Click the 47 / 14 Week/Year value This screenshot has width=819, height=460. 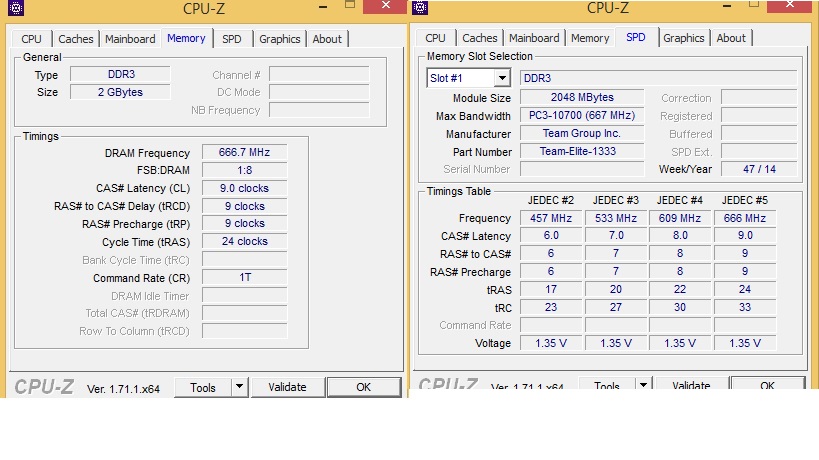coord(759,169)
